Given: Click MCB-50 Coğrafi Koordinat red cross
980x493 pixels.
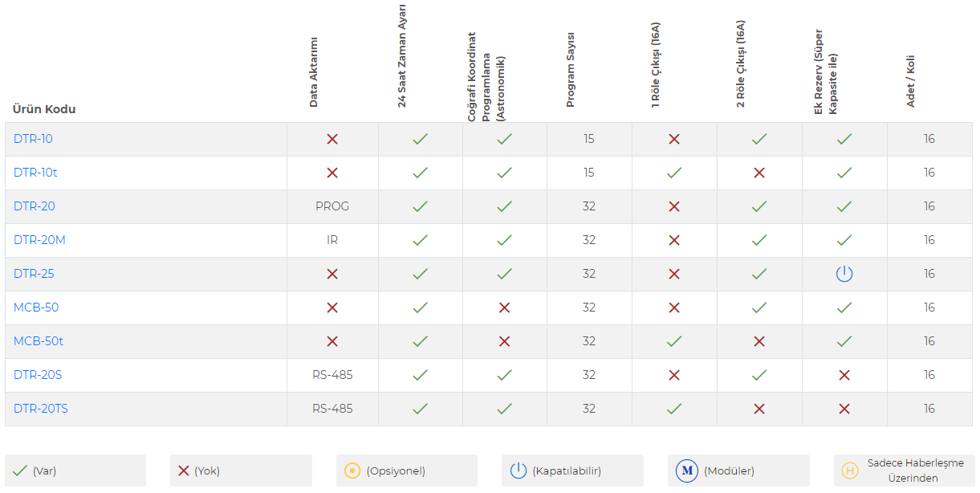Looking at the screenshot, I should tap(504, 308).
